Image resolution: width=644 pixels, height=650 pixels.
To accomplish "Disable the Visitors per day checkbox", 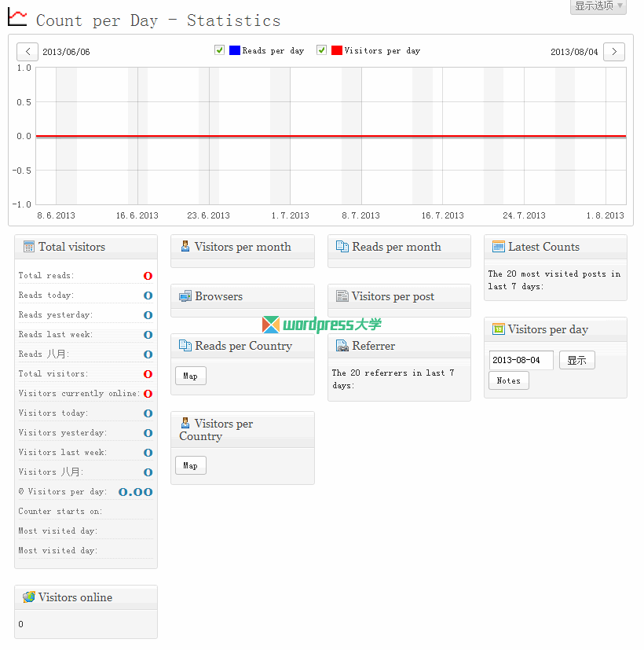I will [322, 50].
